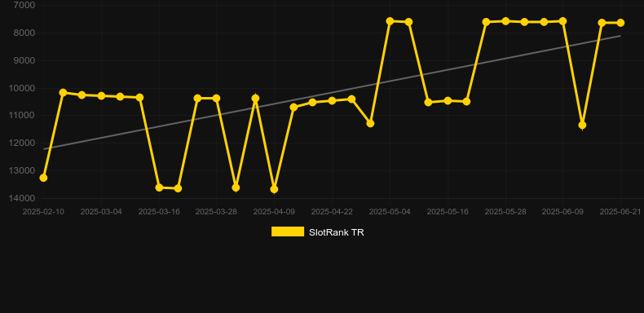Select the data point above 2025-03-28
Screen dimensions: 644x313
coord(217,98)
